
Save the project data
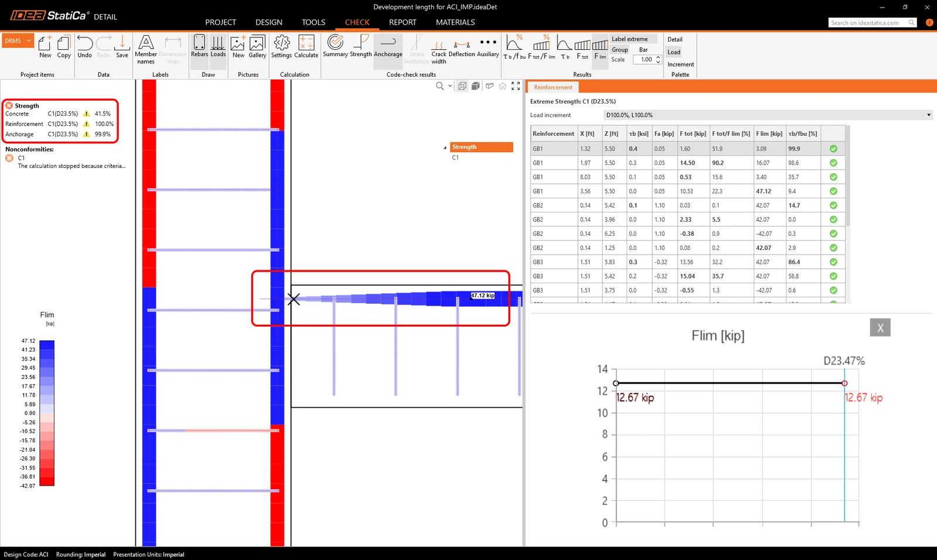click(x=122, y=47)
